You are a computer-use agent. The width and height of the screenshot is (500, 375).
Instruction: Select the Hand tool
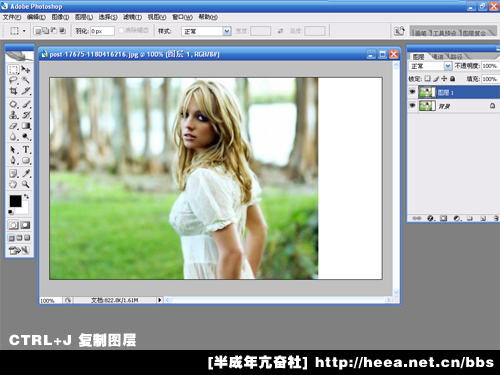(13, 184)
